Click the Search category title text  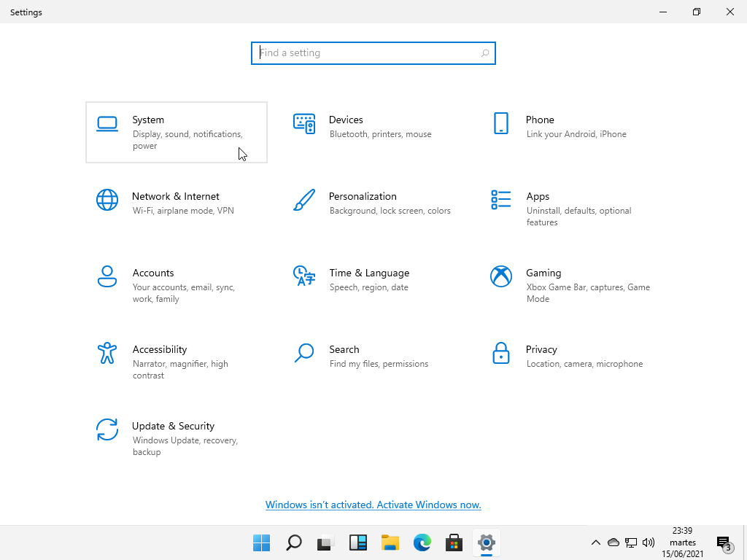click(x=344, y=350)
